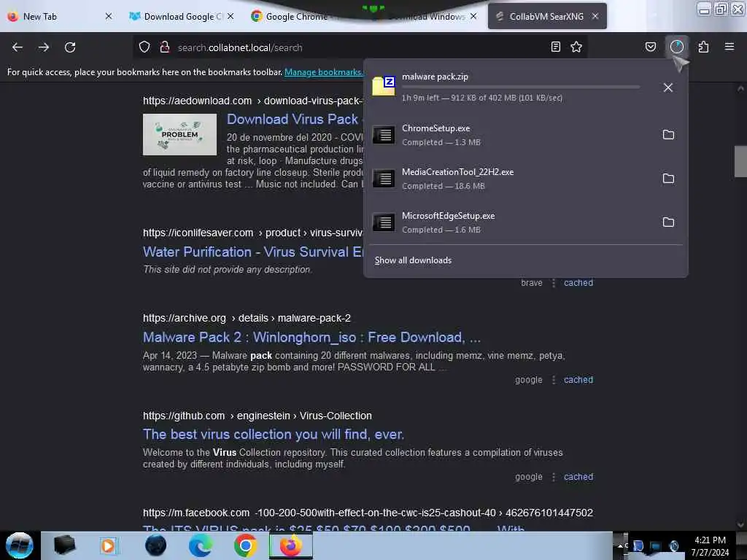The image size is (747, 560).
Task: Open The best virus collection result
Action: pyautogui.click(x=274, y=435)
